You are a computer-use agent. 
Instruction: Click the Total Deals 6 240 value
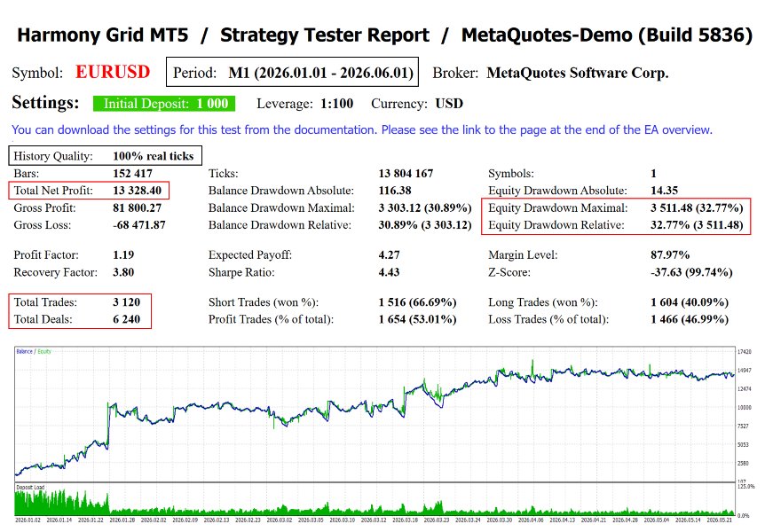(126, 319)
